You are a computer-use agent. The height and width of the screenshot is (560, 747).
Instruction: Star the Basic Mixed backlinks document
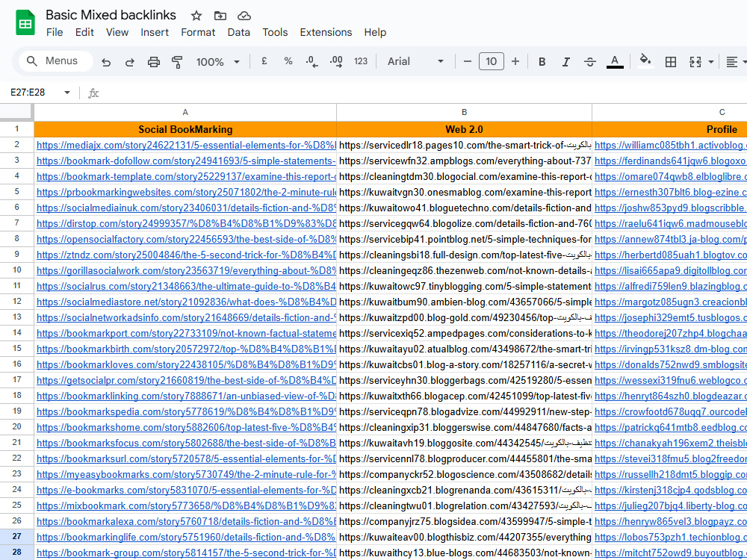(x=196, y=16)
